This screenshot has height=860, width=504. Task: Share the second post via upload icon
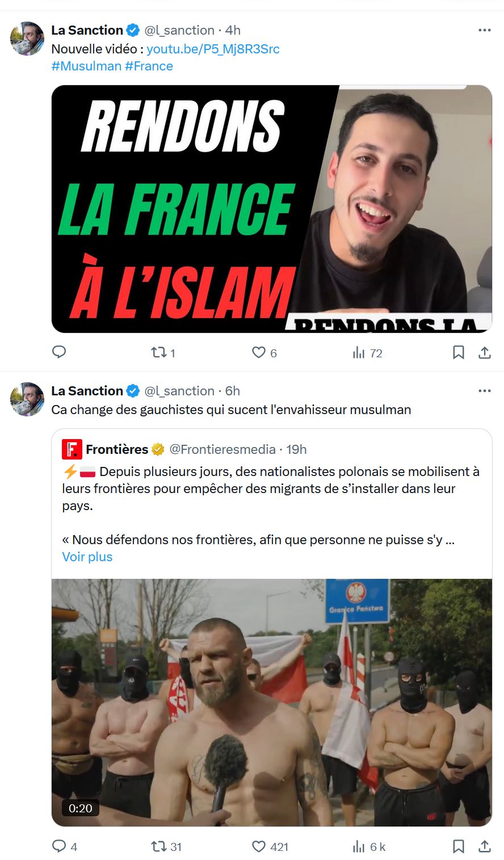(x=484, y=846)
